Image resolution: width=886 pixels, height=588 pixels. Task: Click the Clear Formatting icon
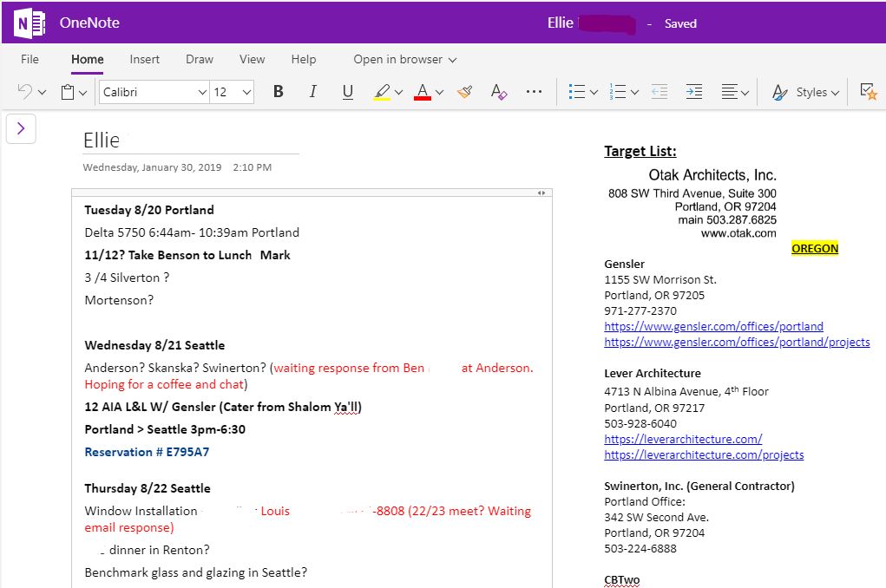[x=498, y=92]
